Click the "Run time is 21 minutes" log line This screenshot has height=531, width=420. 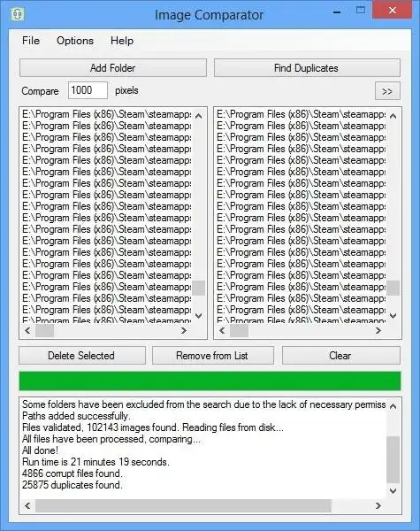point(95,462)
